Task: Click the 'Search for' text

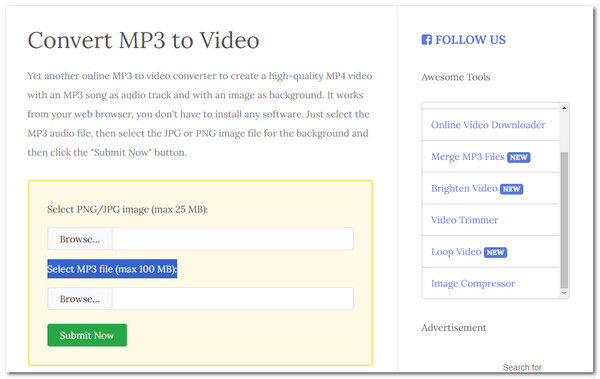Action: click(x=522, y=367)
